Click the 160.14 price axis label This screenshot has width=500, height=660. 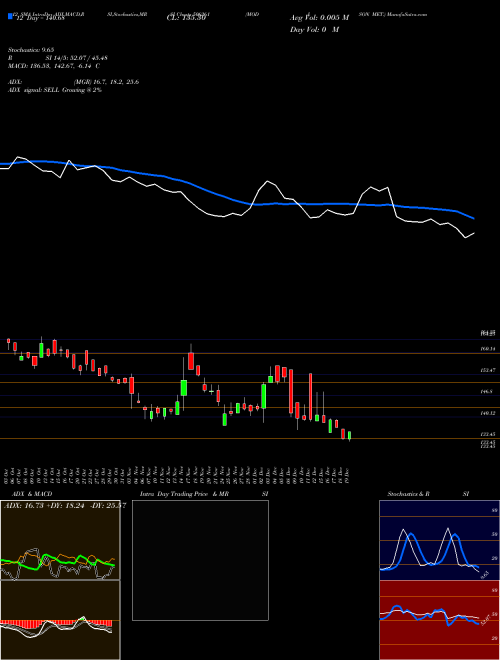[x=487, y=349]
